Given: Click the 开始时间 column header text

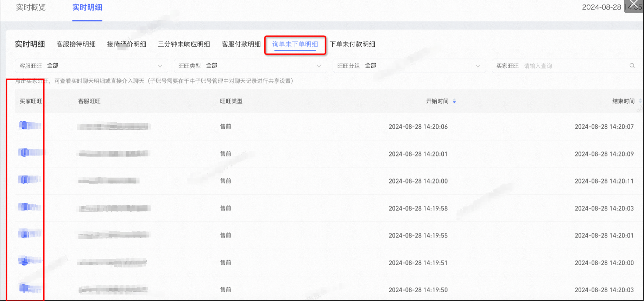Looking at the screenshot, I should (437, 101).
